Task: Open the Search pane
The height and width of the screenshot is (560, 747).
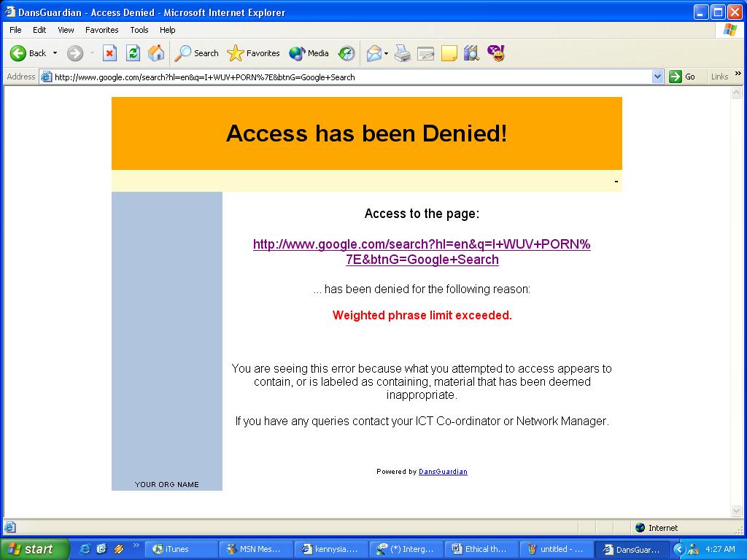Action: pos(197,53)
